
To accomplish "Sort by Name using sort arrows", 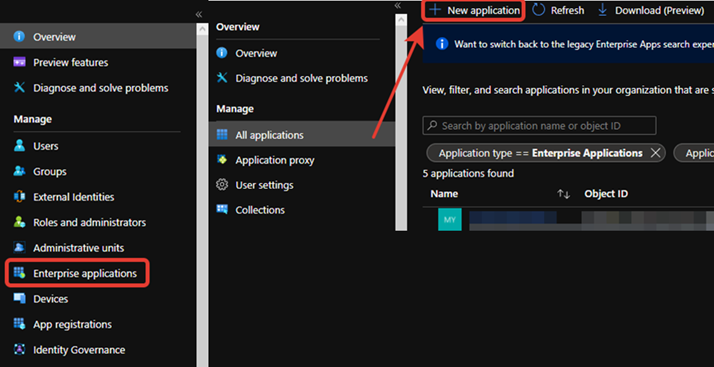I will [563, 194].
